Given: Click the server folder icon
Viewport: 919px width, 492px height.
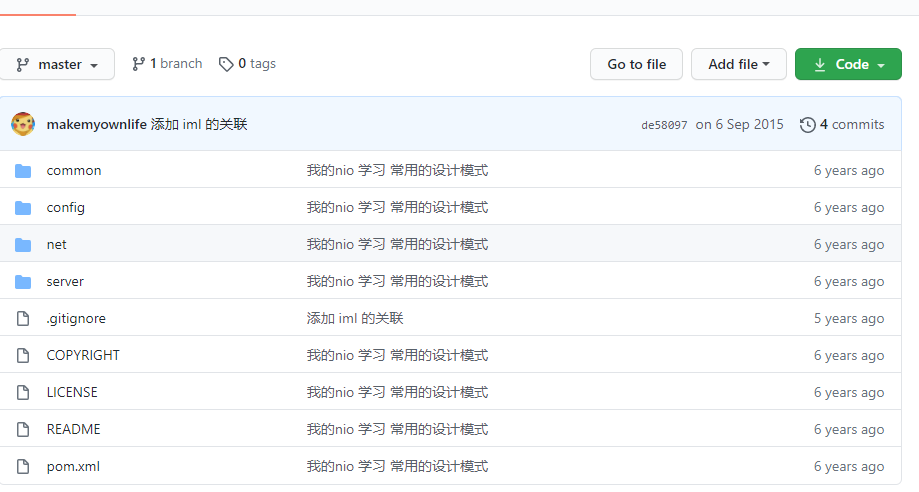Looking at the screenshot, I should coord(23,282).
